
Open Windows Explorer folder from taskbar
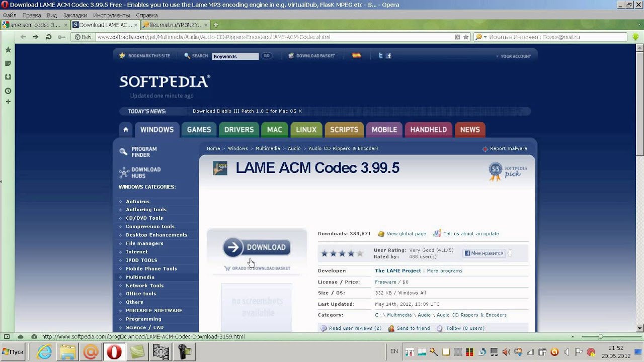pos(68,352)
